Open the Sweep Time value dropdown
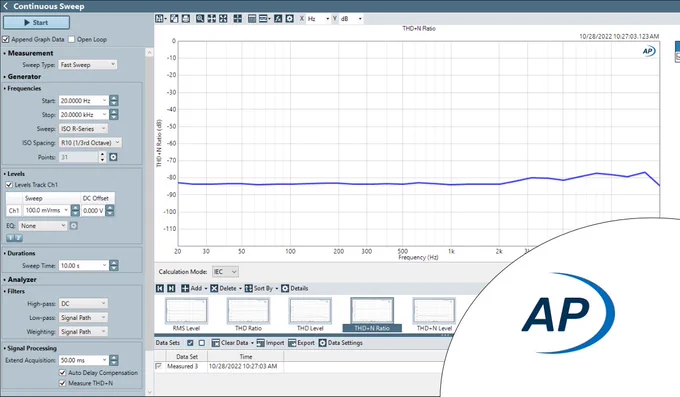 click(x=104, y=266)
